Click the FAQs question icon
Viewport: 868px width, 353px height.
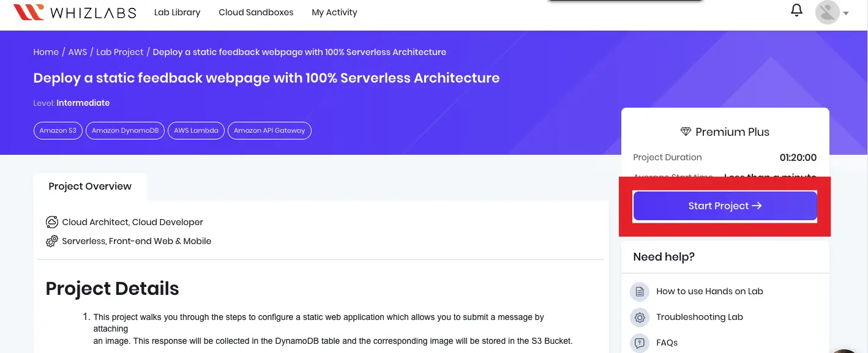pyautogui.click(x=640, y=343)
